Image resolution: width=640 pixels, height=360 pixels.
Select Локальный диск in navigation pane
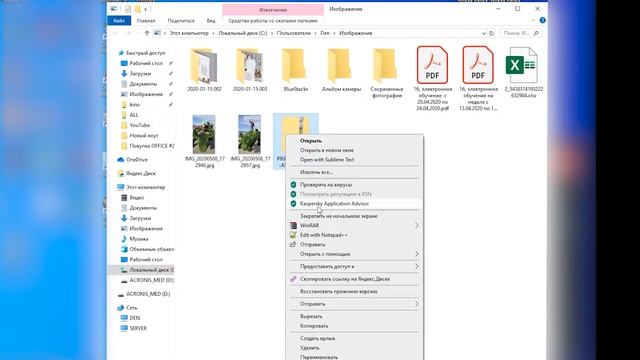pyautogui.click(x=151, y=270)
